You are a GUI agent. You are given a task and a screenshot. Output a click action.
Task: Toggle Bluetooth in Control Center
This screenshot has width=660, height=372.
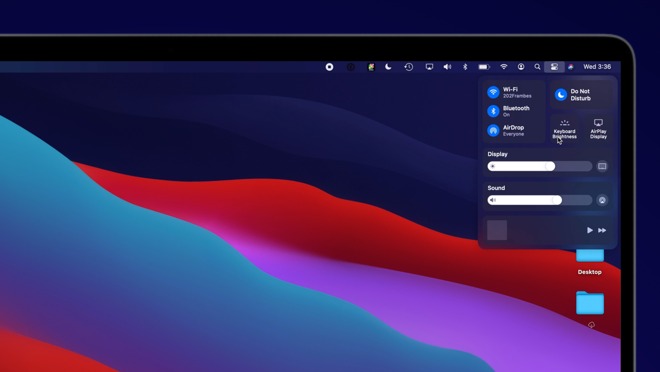[493, 111]
